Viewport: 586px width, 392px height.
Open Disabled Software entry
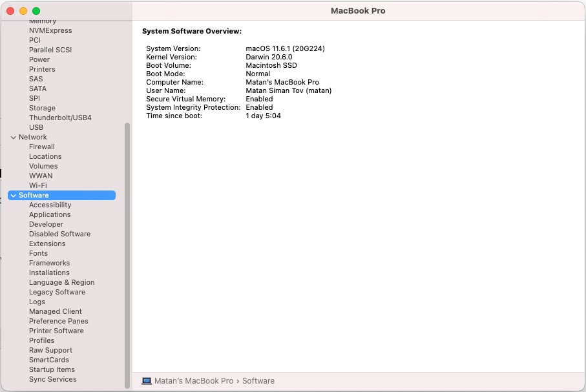60,234
